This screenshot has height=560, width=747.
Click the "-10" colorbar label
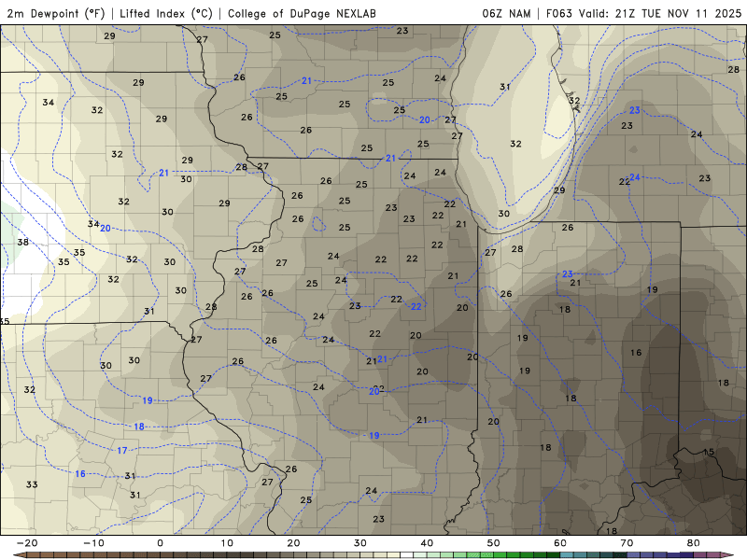coord(93,543)
